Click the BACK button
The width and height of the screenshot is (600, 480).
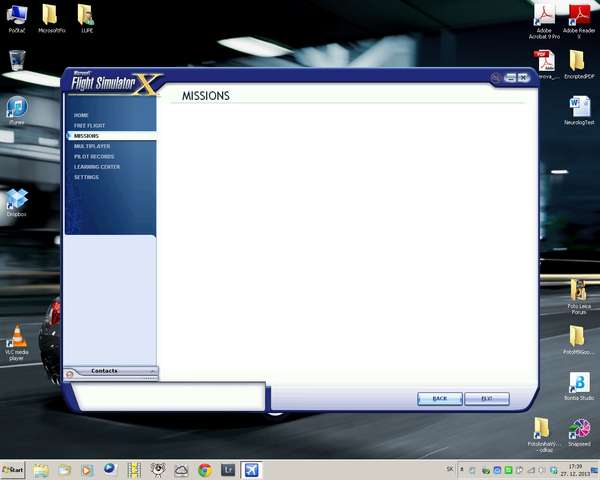[x=440, y=398]
